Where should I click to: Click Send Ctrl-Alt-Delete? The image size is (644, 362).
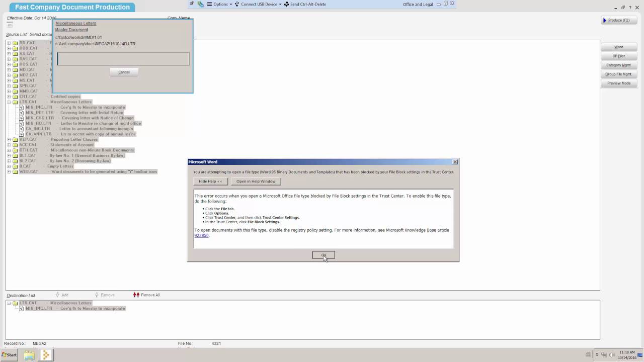[305, 4]
